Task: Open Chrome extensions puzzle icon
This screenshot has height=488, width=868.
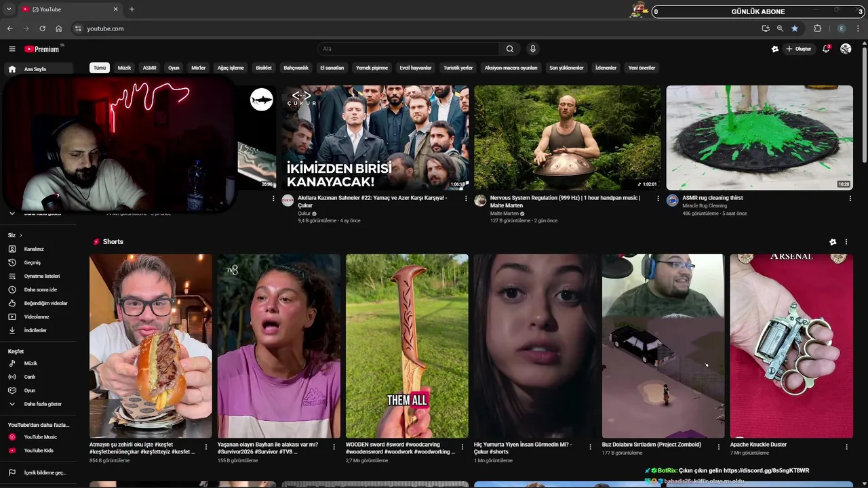Action: pos(817,28)
